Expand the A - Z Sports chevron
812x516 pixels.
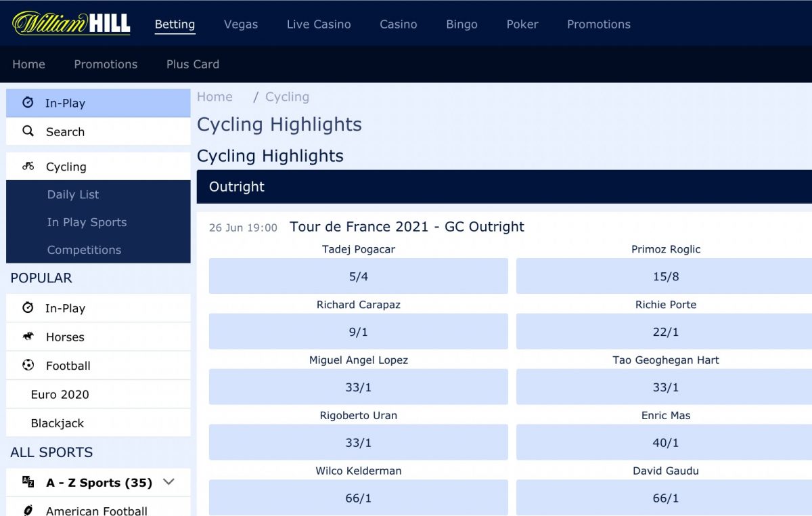168,482
